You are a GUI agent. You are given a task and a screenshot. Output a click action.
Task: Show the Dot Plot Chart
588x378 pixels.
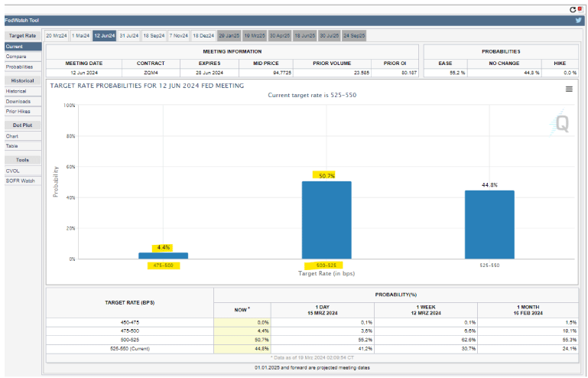tap(12, 135)
